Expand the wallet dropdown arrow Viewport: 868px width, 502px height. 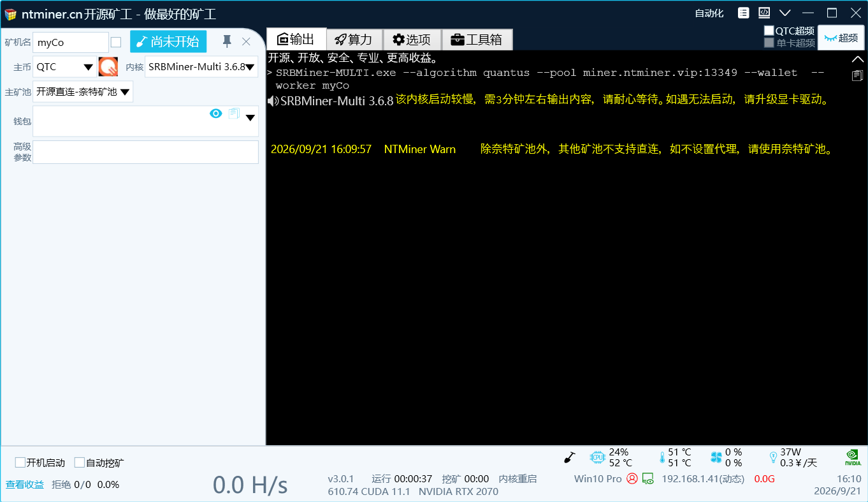pos(250,117)
